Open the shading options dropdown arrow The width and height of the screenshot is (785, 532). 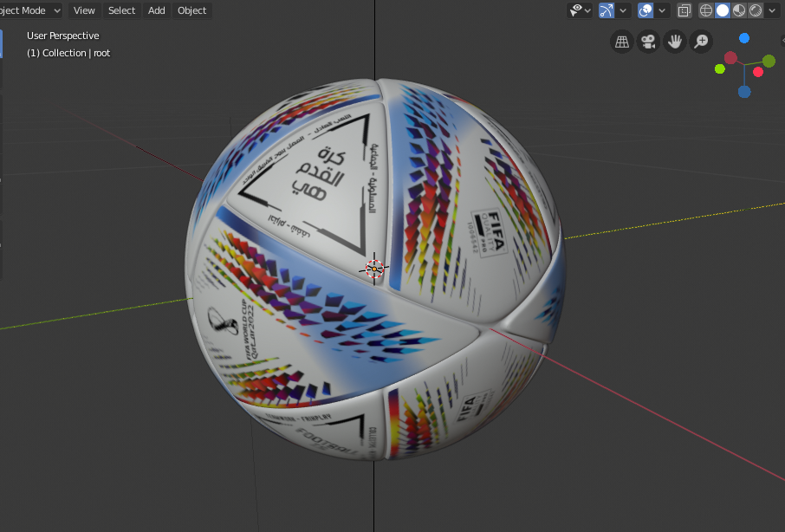[771, 10]
